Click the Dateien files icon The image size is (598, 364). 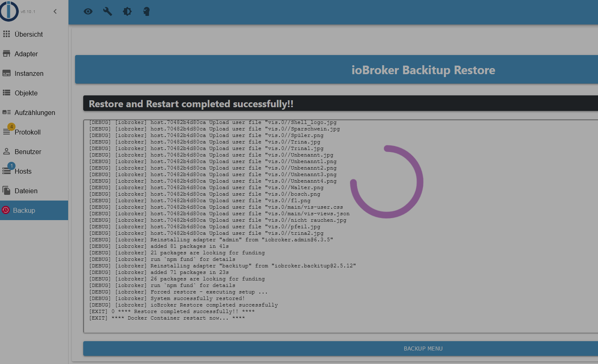coord(7,190)
